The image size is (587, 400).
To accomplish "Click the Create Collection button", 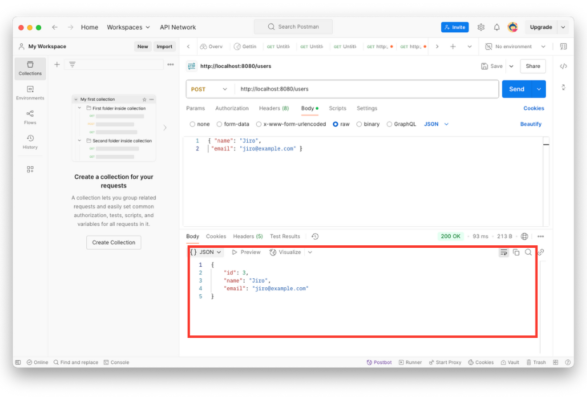I will click(114, 242).
